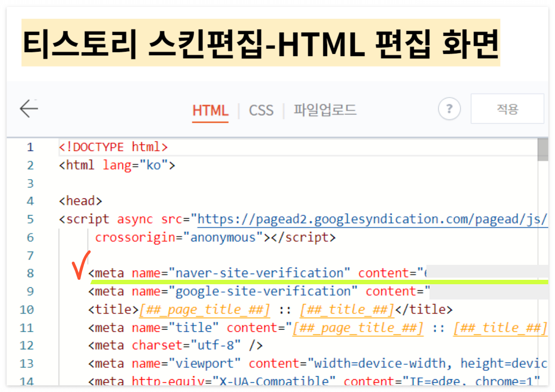Screen dimensions: 555x392
Task: Apply changes with the 적용 button
Action: [507, 109]
